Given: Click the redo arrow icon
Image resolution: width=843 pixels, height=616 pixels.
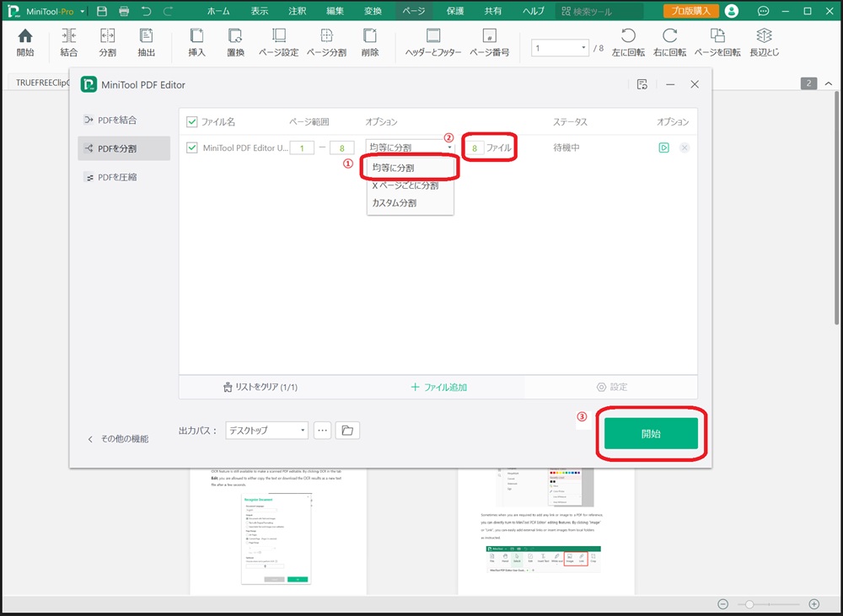Looking at the screenshot, I should coord(169,11).
